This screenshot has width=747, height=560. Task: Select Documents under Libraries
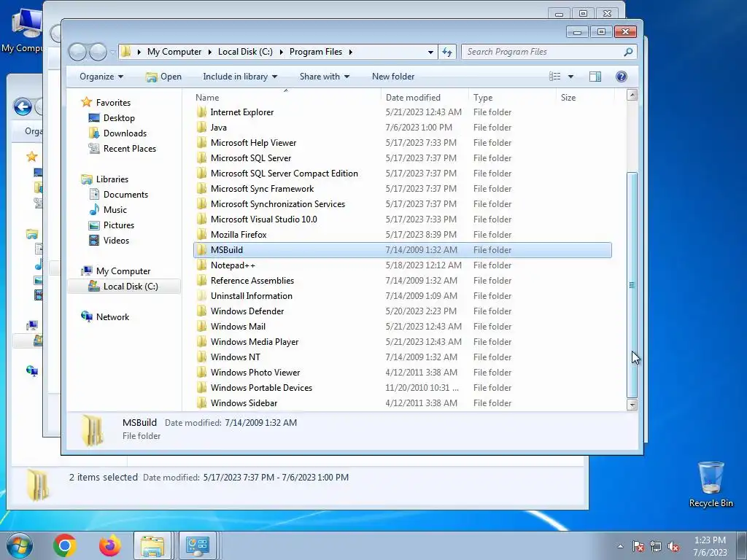[125, 195]
